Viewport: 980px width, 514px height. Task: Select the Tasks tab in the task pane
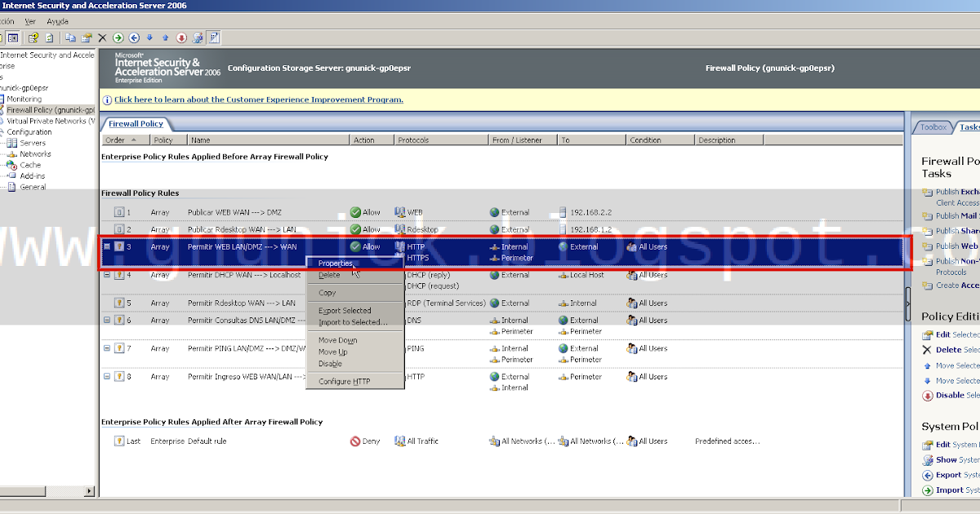coord(969,127)
